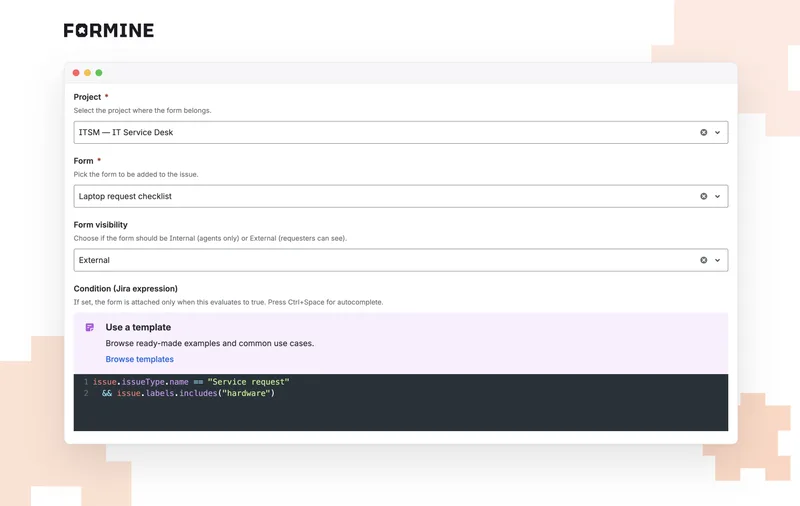The image size is (800, 506).
Task: Click the issue.labels.includes("hardware") code line
Action: [x=188, y=393]
